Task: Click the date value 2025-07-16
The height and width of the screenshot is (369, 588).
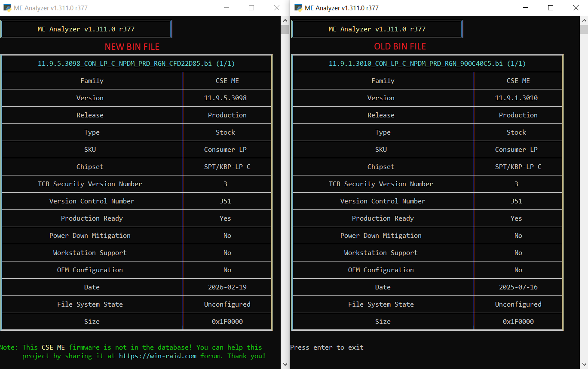Action: (518, 287)
